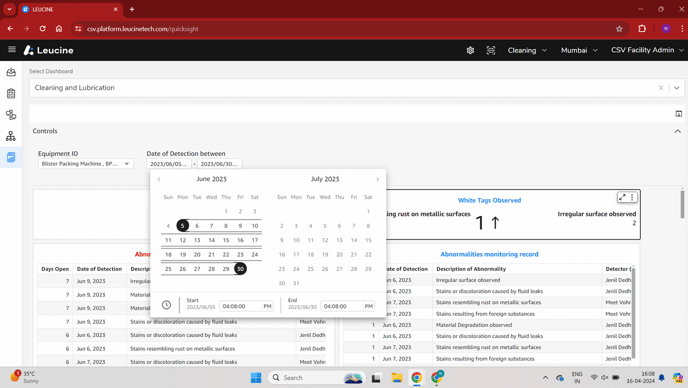Open Windows Start menu

pyautogui.click(x=256, y=377)
